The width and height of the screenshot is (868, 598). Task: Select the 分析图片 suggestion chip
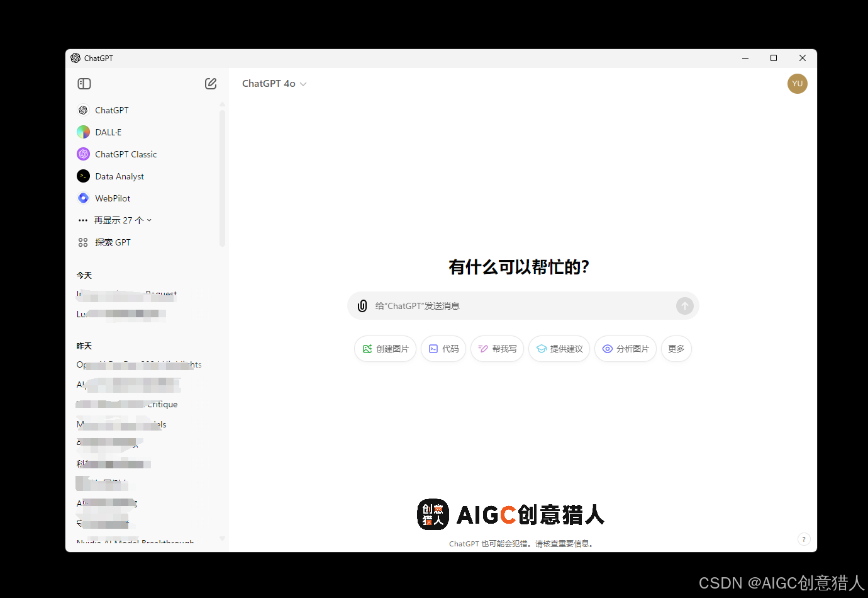625,349
